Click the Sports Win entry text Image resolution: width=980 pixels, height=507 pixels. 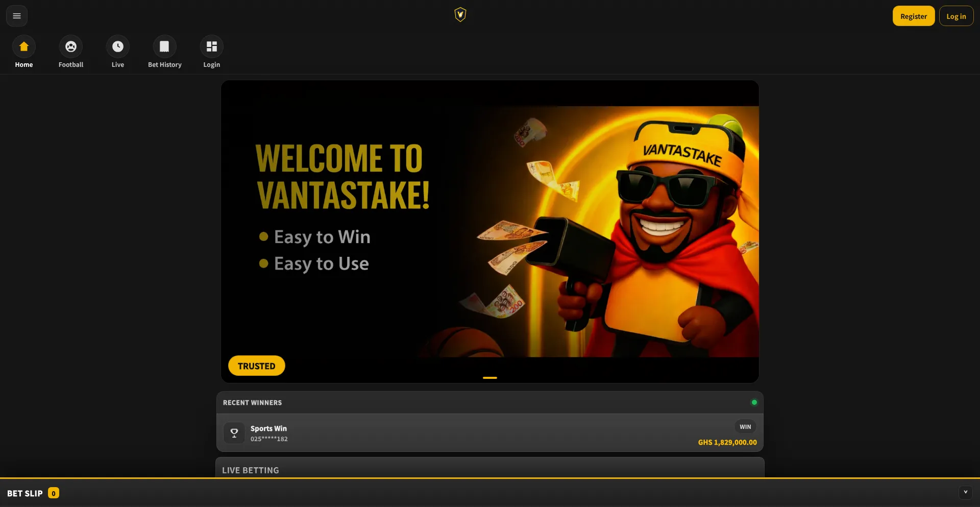(268, 428)
